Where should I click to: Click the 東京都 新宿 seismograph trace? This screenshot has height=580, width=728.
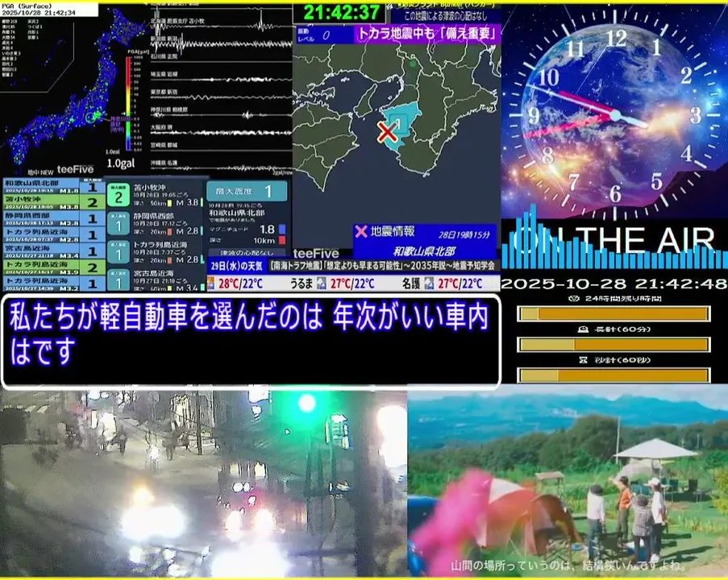[x=221, y=96]
